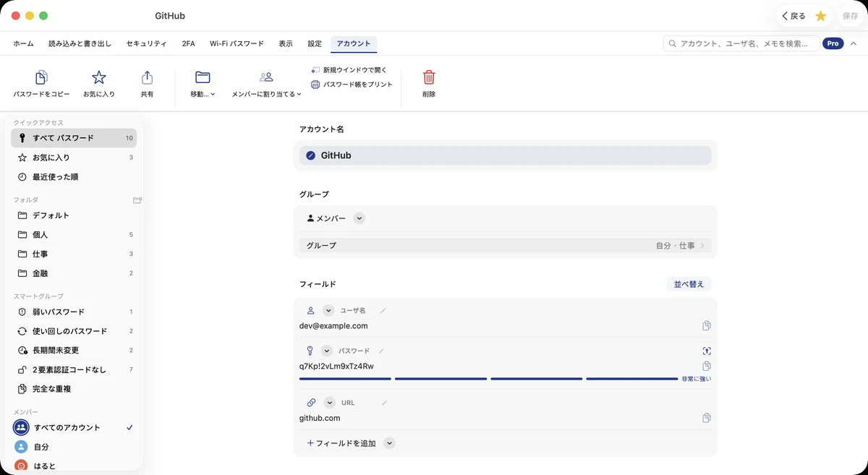Image resolution: width=868 pixels, height=475 pixels.
Task: Copy the password q7Kp!2vLm9xTz4Rw
Action: pos(707,366)
